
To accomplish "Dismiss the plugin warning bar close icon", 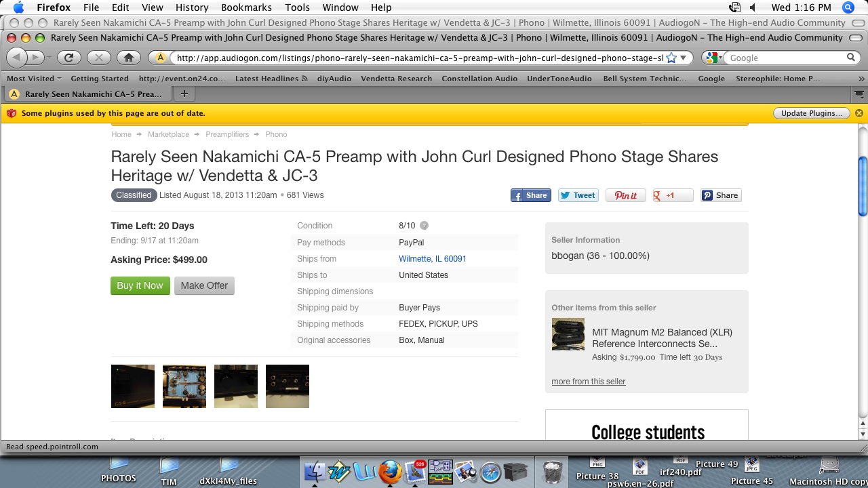I will (859, 113).
